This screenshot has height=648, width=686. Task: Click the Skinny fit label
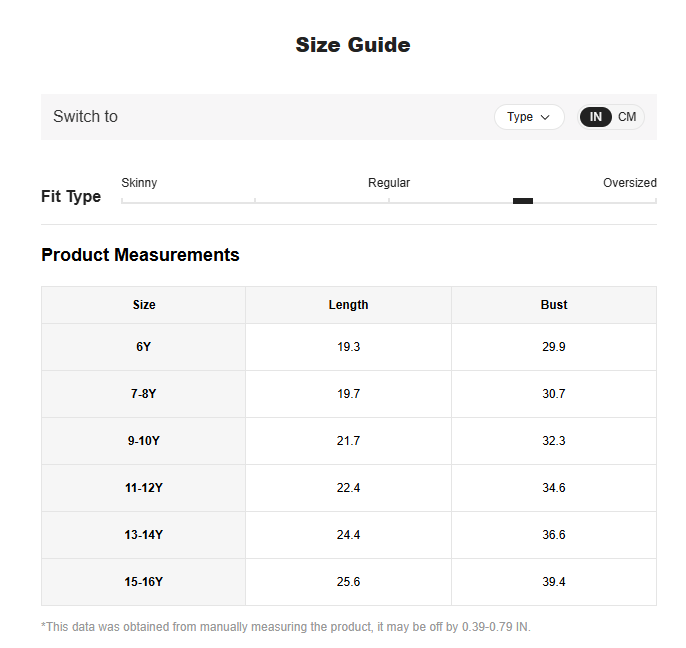pyautogui.click(x=139, y=182)
